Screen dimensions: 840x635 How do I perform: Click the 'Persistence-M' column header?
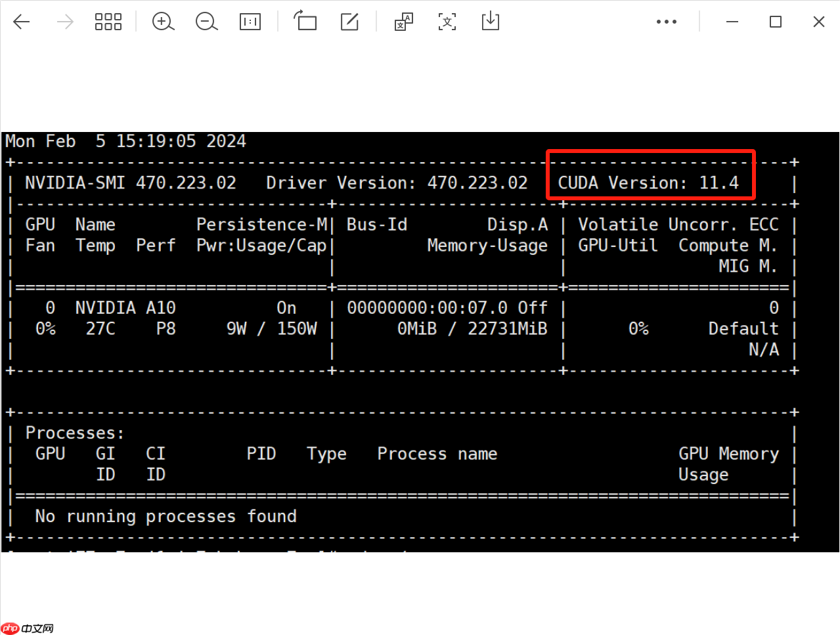click(x=261, y=225)
